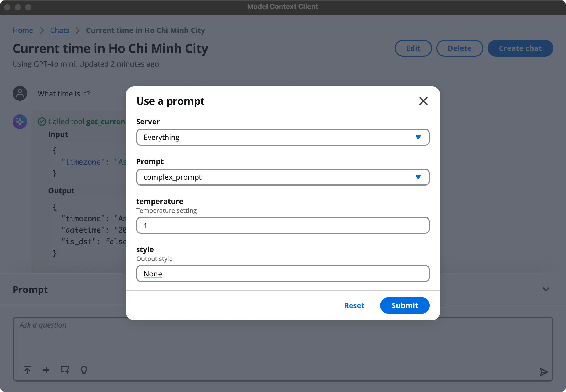
Task: Click Reset in the dialog
Action: [x=354, y=306]
